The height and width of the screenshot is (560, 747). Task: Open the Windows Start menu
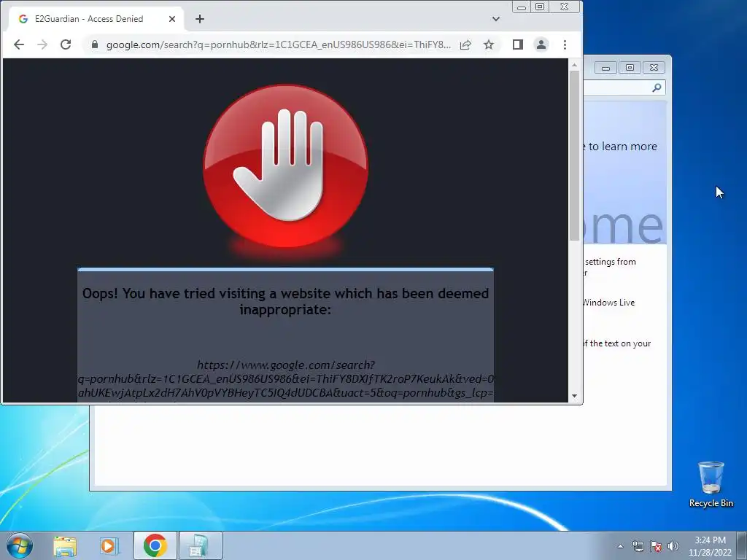pos(19,545)
